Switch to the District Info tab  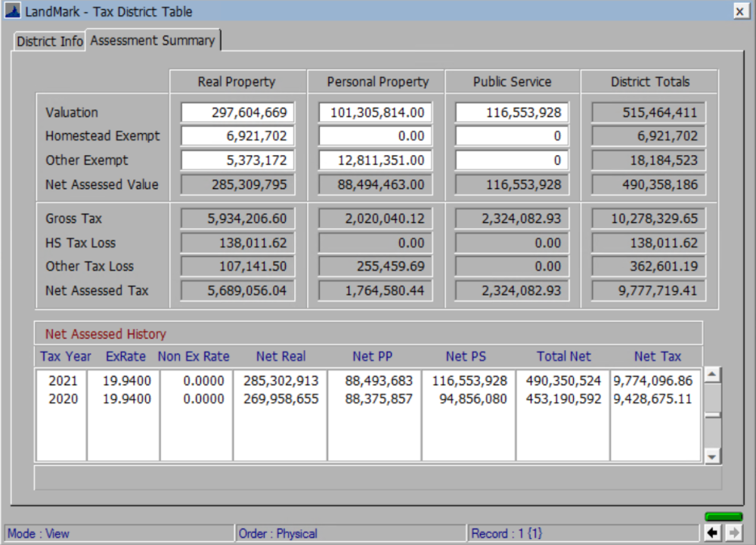pyautogui.click(x=49, y=42)
